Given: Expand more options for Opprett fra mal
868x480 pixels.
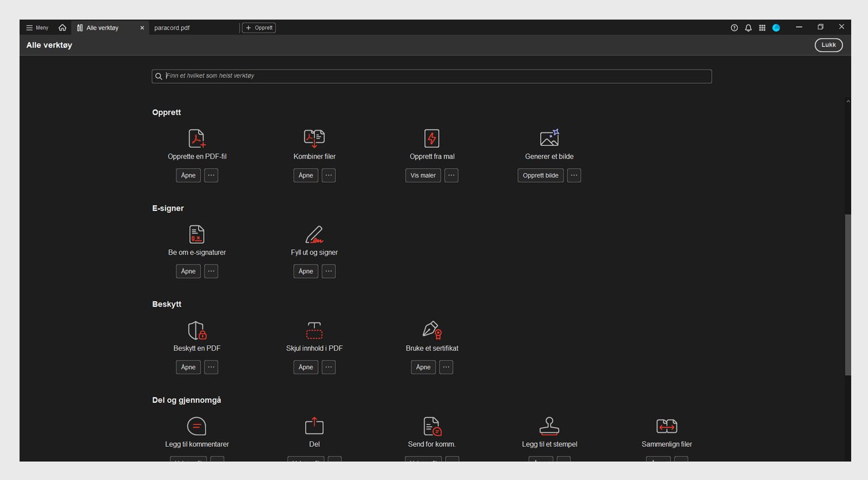Looking at the screenshot, I should click(x=451, y=175).
